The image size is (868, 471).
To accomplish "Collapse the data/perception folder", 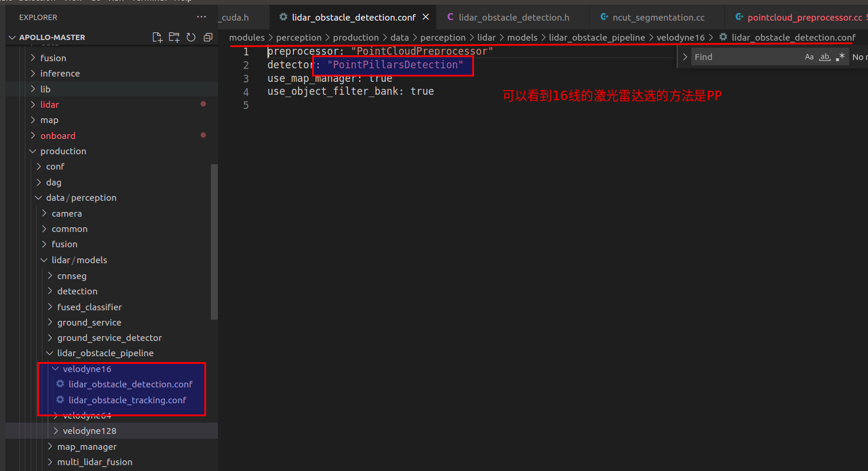I will [x=112, y=198].
